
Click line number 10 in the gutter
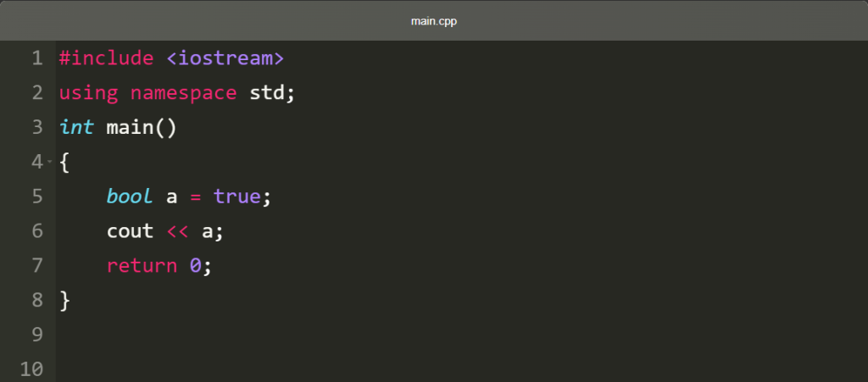coord(31,368)
